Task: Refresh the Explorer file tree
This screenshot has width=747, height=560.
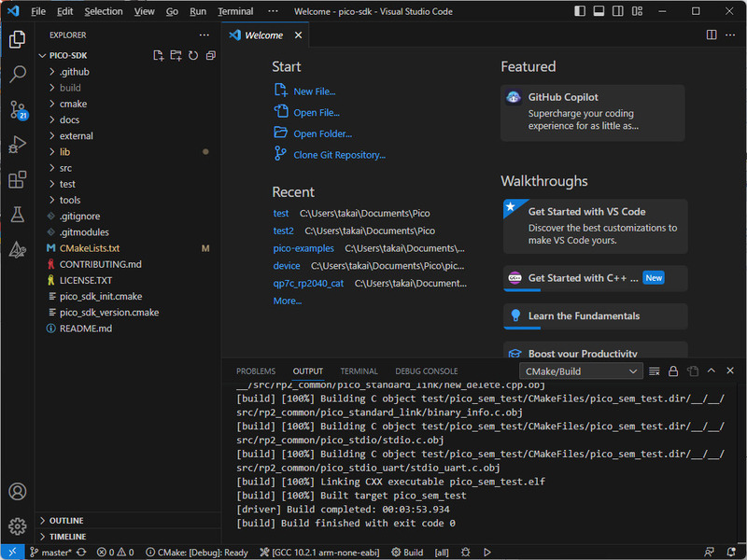Action: click(192, 56)
